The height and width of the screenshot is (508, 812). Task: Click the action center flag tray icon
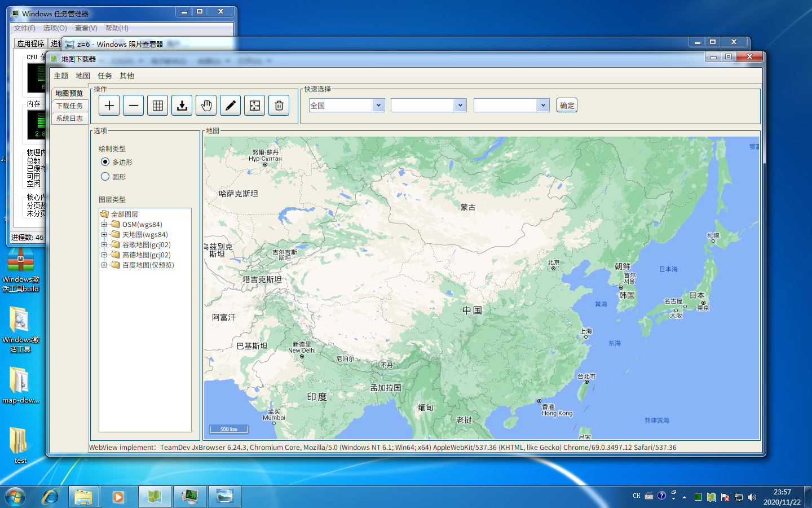(725, 497)
